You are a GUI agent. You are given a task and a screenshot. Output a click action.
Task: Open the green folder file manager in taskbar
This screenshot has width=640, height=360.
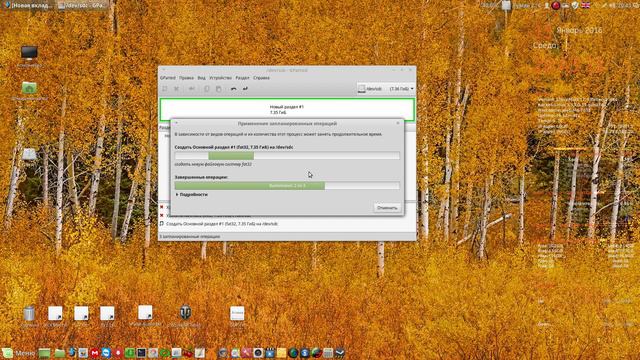tap(59, 353)
